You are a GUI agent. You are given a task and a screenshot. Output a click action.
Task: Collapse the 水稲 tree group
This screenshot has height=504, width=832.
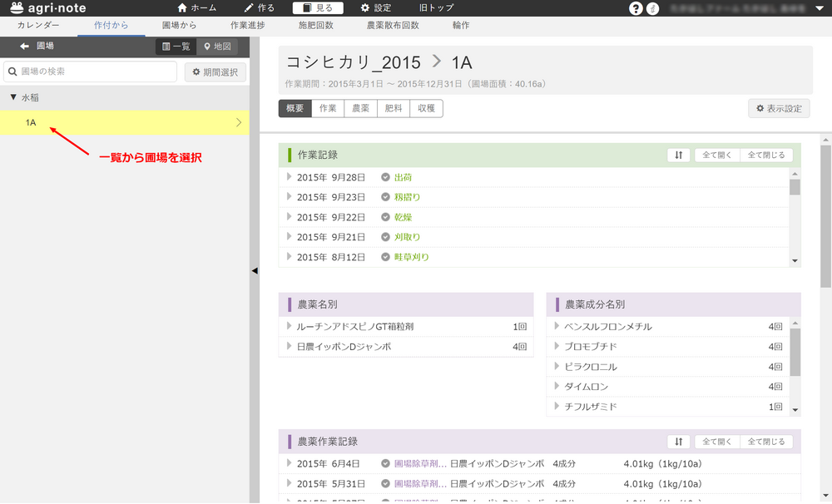pyautogui.click(x=13, y=97)
